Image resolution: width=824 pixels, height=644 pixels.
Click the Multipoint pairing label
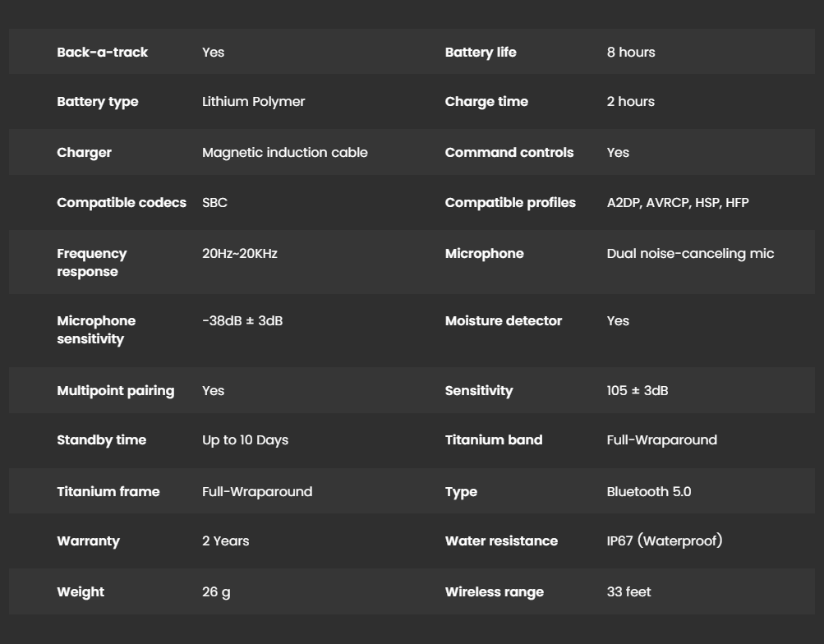coord(115,390)
